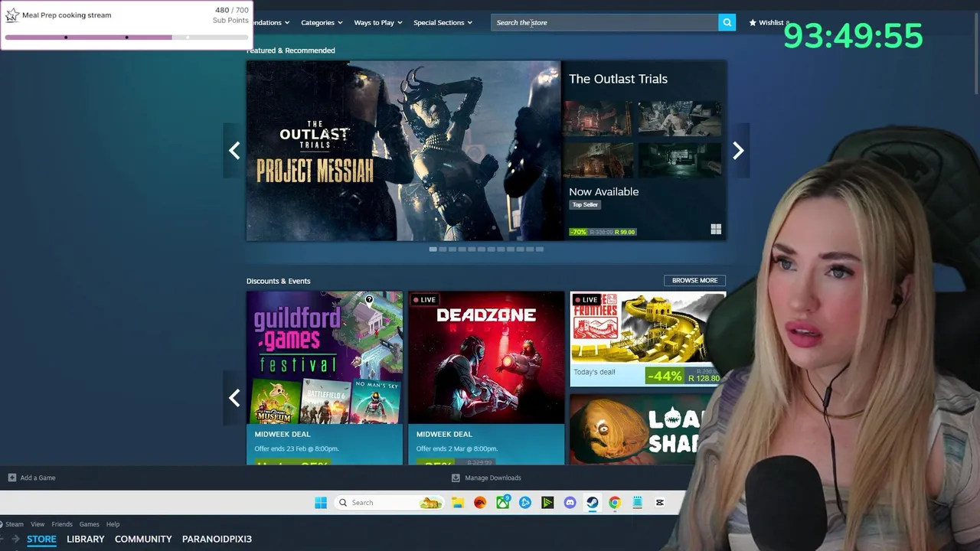Image resolution: width=980 pixels, height=551 pixels.
Task: Open the Guildford Games Festival card
Action: 325,377
